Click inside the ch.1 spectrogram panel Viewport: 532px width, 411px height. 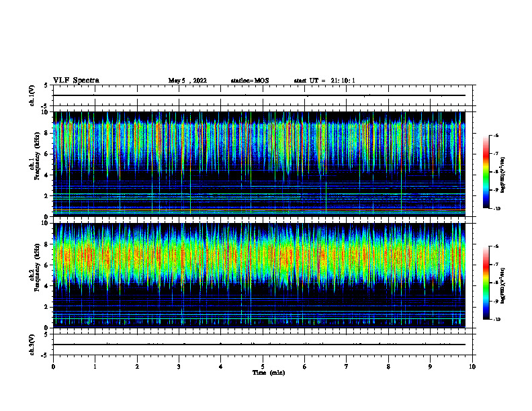(259, 164)
